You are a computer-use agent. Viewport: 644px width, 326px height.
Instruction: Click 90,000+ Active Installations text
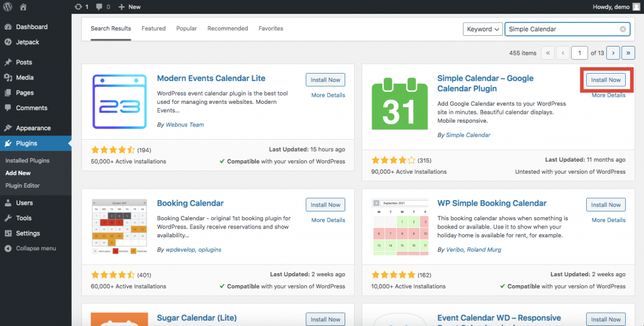pos(409,171)
